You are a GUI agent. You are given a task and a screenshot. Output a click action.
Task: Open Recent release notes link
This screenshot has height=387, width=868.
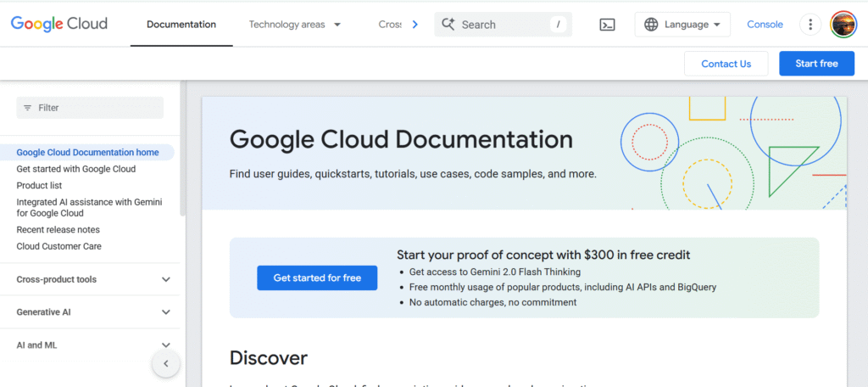tap(58, 229)
